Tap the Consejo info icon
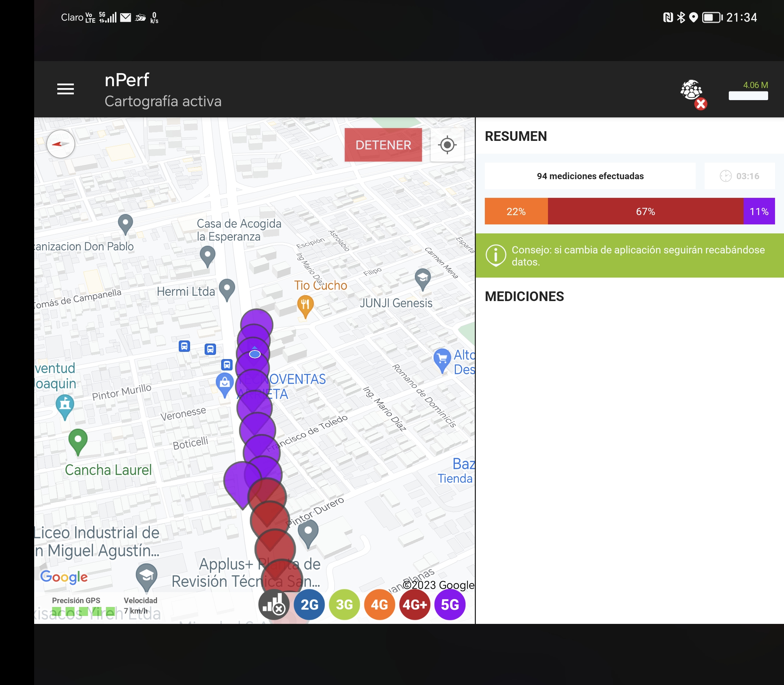The height and width of the screenshot is (685, 784). coord(496,255)
